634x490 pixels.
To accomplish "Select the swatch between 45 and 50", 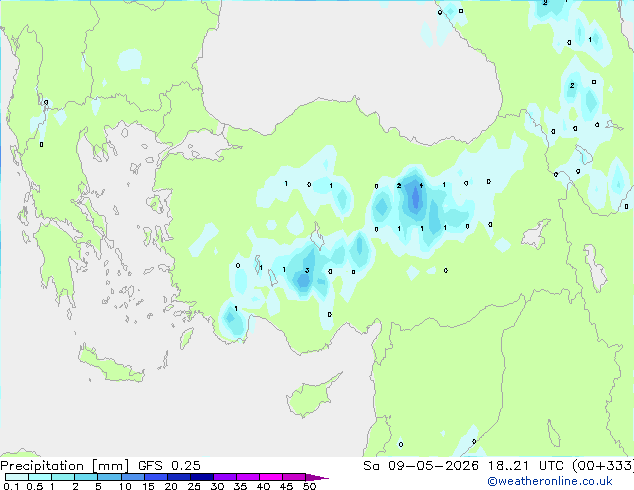I will 294,477.
